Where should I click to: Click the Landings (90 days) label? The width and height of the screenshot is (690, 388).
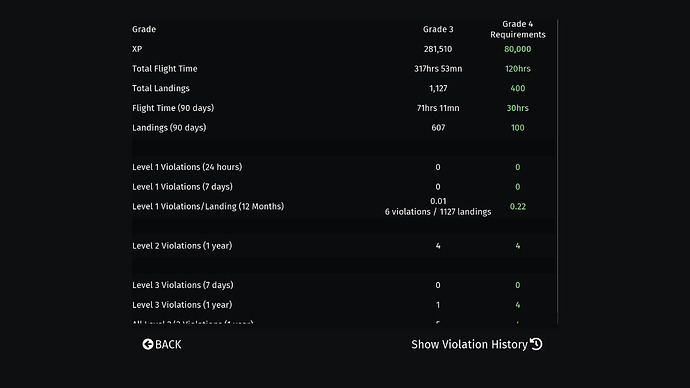(x=169, y=128)
